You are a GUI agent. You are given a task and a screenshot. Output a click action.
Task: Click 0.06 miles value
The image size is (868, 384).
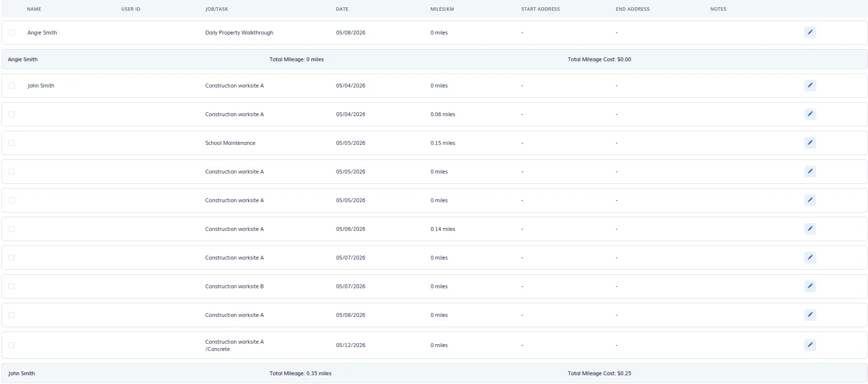point(443,114)
